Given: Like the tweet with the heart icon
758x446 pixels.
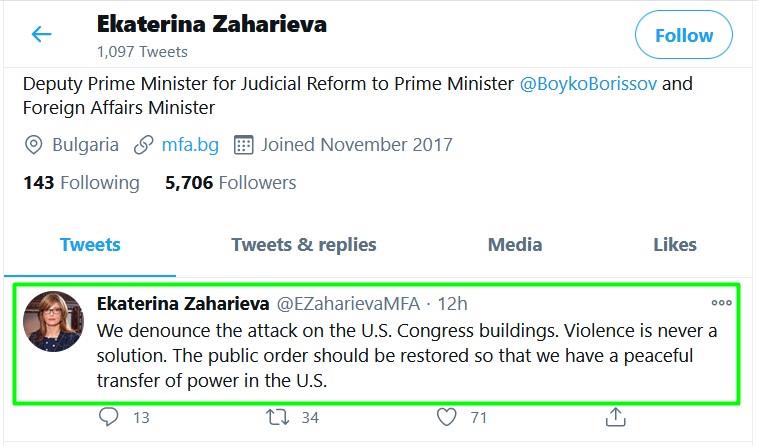Looking at the screenshot, I should tap(446, 417).
